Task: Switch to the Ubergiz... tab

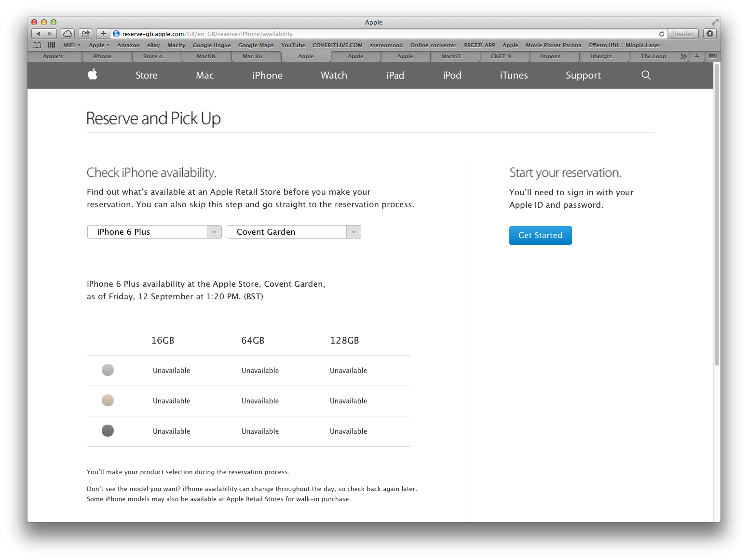Action: click(x=603, y=56)
